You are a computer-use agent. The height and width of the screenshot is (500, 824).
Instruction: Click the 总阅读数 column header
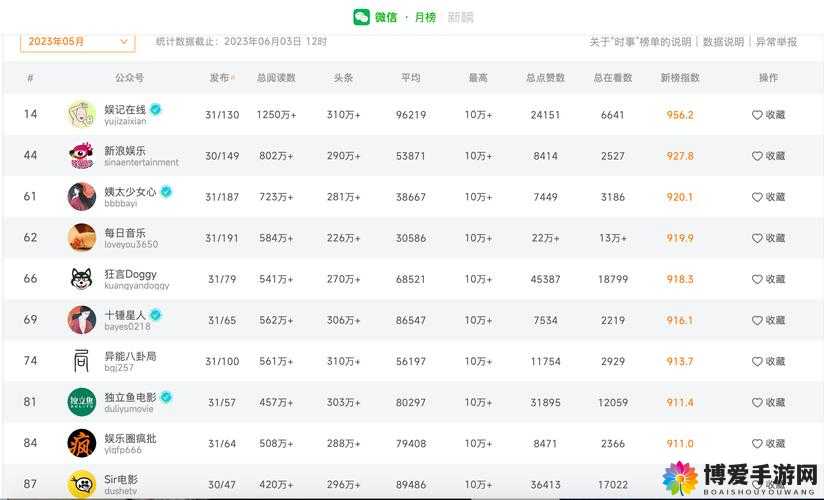coord(276,78)
